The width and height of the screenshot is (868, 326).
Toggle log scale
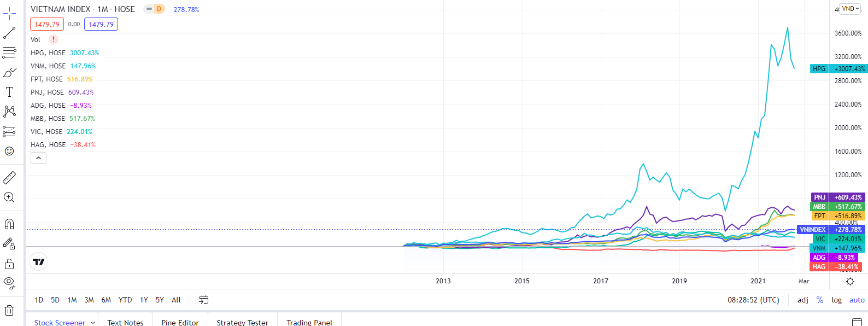coord(837,300)
